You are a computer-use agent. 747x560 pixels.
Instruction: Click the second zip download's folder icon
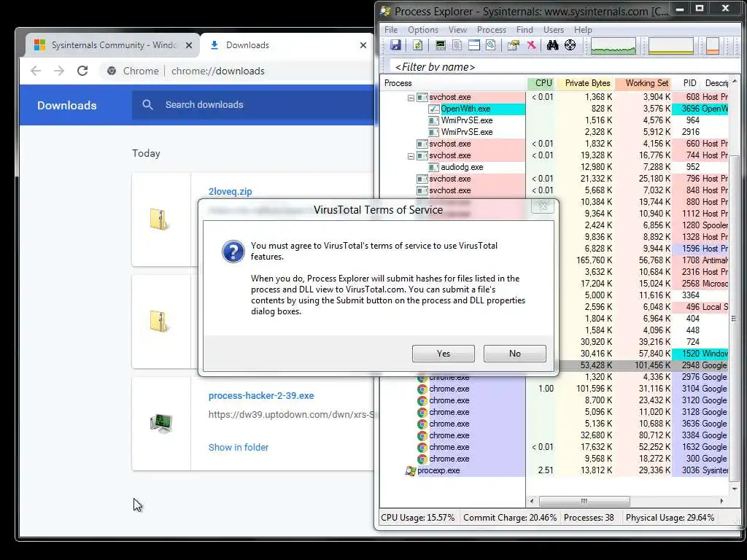tap(158, 322)
